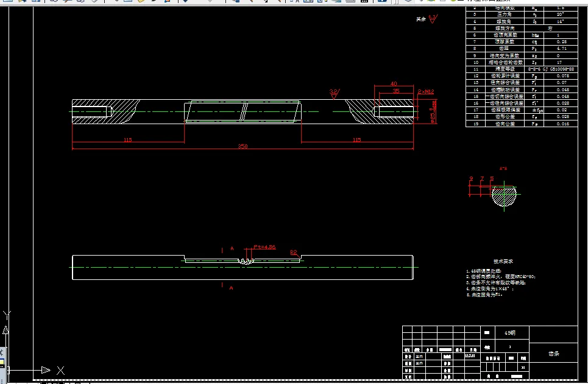Click the 45钢 material cell in title block
Screen dimensions: 588x384
[509, 333]
